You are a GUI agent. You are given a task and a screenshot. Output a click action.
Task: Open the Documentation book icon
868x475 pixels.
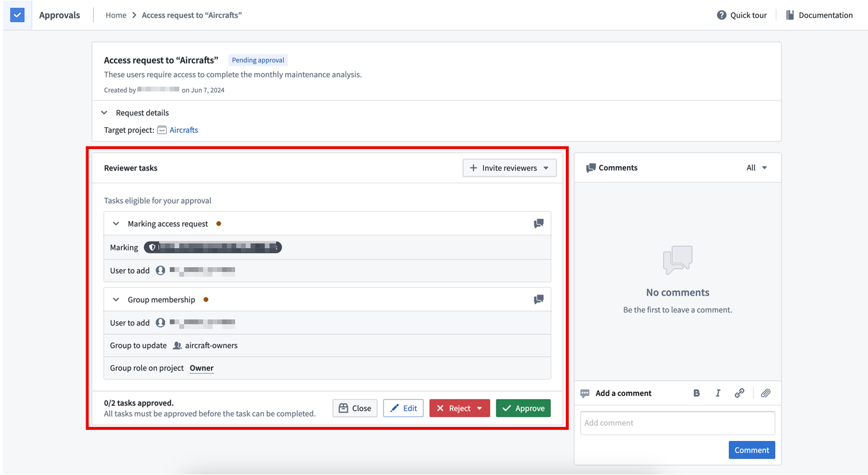click(790, 15)
